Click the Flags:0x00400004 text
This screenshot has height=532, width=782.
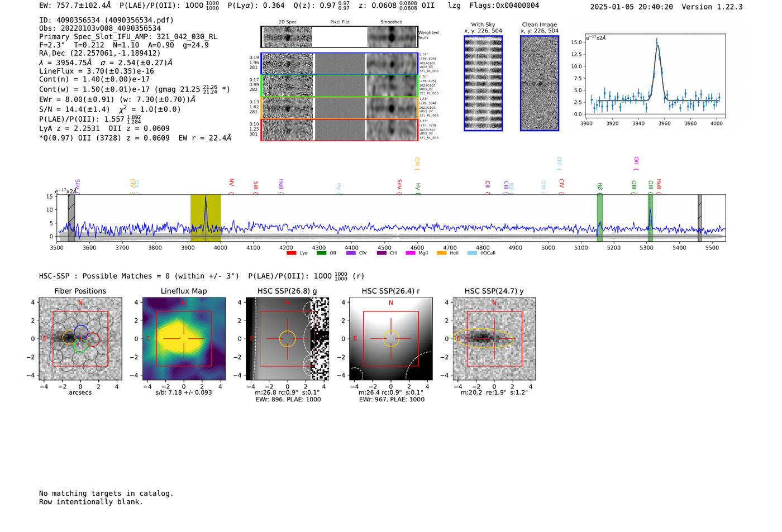(504, 6)
